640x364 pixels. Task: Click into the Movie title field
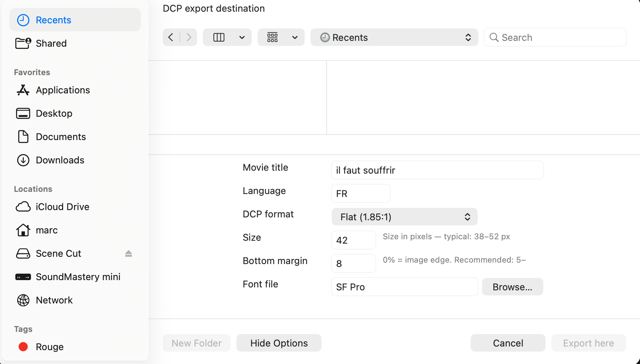click(x=437, y=170)
